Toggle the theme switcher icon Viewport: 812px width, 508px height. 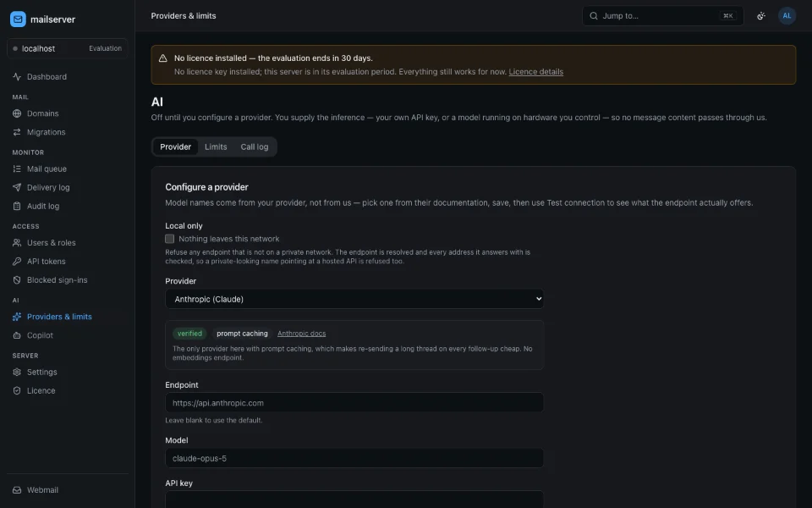tap(760, 16)
